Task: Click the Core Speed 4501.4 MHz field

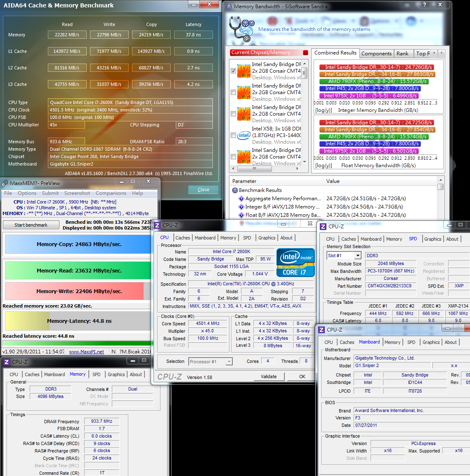Action: pyautogui.click(x=208, y=324)
